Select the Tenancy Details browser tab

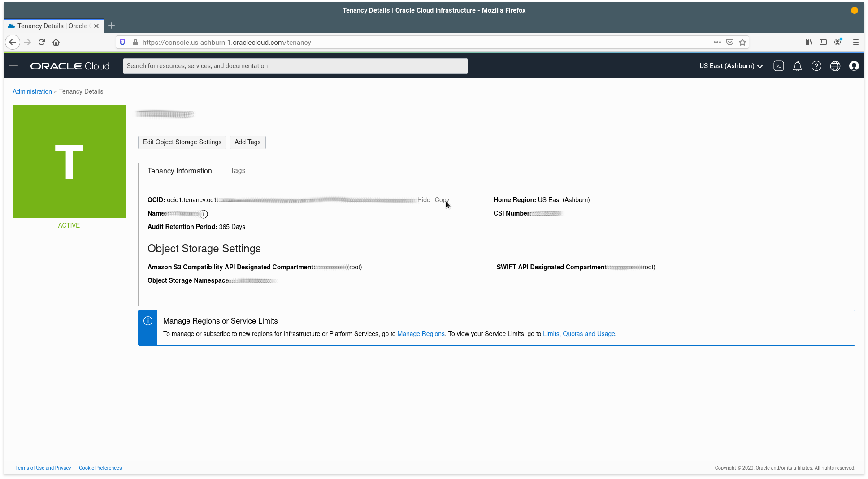pos(54,26)
